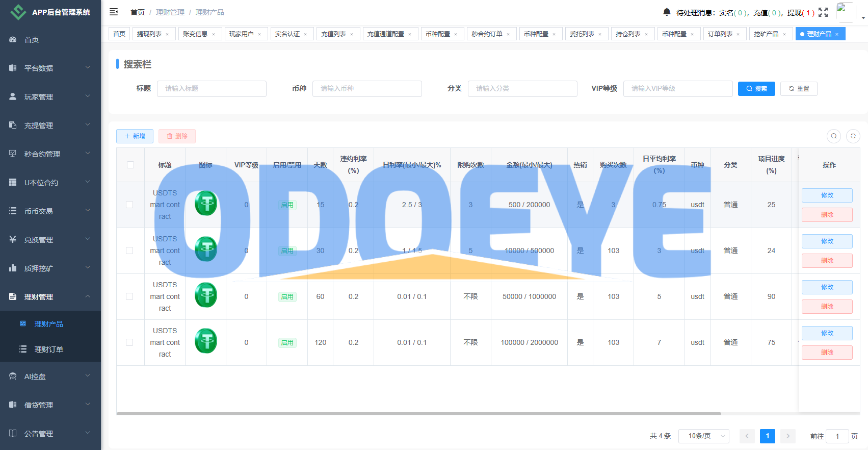Open the user avatar dropdown arrow
Viewport: 868px width, 450px height.
863,17
